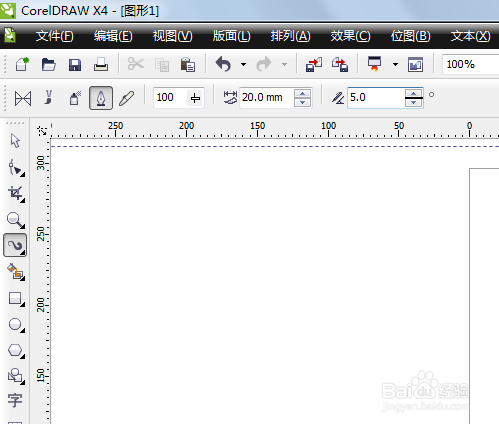Open the 100% zoom level combo box

470,64
